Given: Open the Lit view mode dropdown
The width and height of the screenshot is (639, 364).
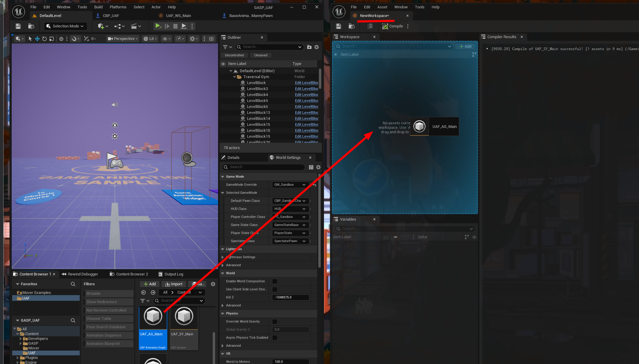Looking at the screenshot, I should 150,39.
